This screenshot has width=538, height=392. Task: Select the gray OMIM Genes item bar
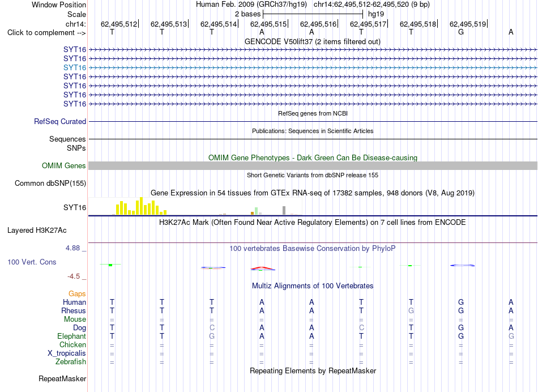[313, 166]
